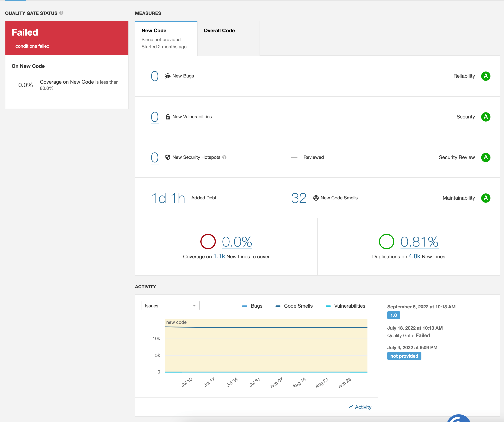
Task: Click the Reliability A rating badge
Action: click(x=485, y=76)
